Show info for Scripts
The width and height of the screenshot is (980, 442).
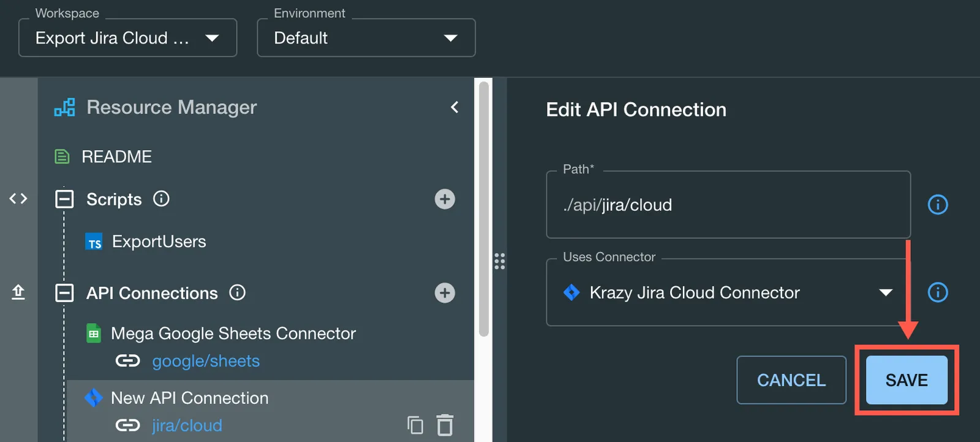(161, 199)
